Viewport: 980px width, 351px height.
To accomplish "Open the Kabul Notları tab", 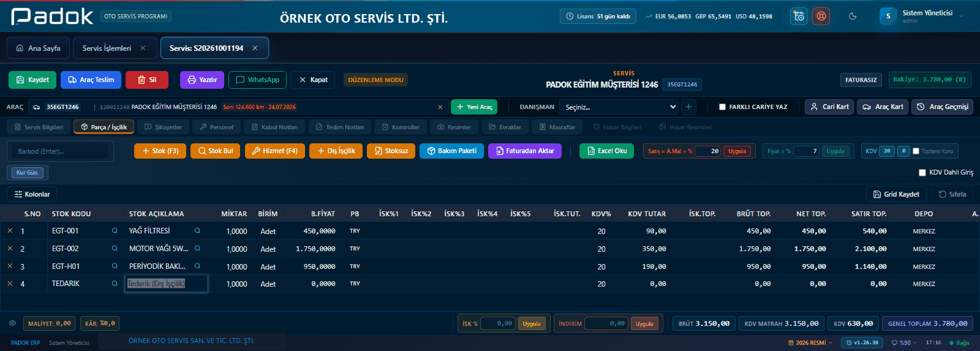I will click(x=274, y=127).
